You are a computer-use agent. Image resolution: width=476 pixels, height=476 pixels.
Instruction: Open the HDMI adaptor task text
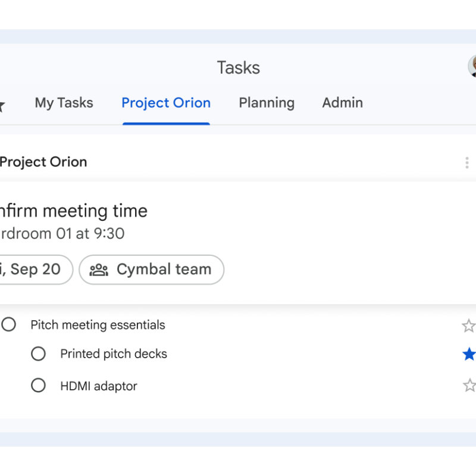99,386
